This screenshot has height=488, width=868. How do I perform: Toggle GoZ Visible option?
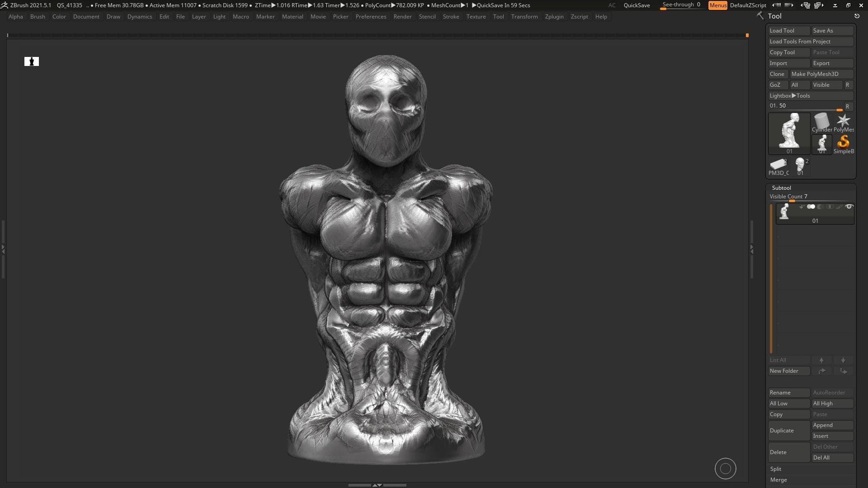coord(827,85)
